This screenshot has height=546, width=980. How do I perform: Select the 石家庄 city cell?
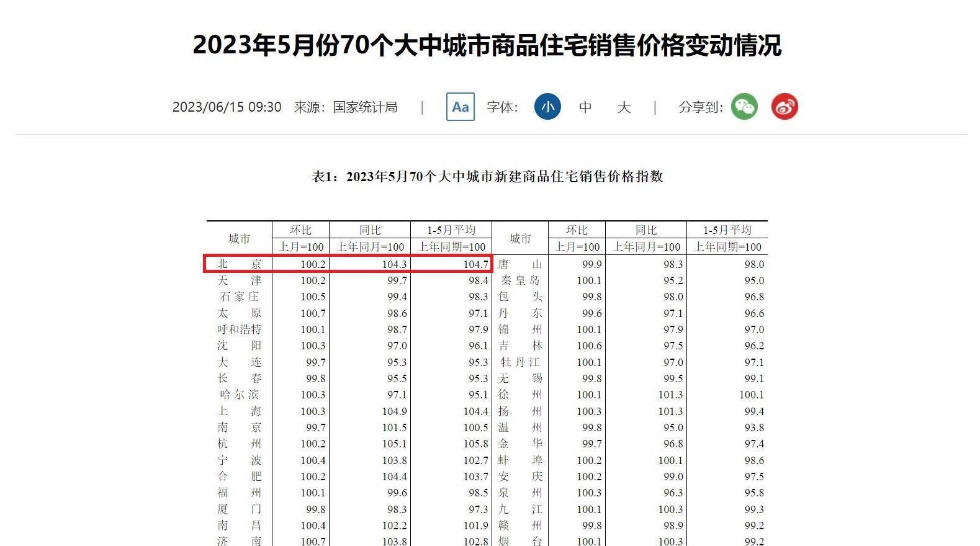pos(239,297)
